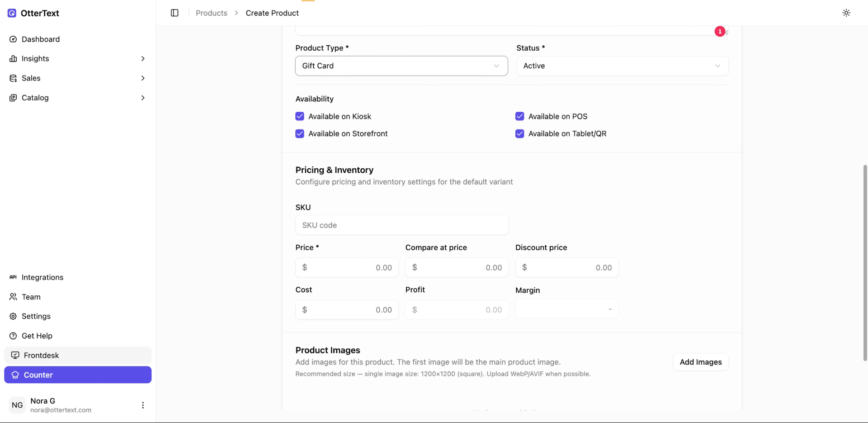
Task: Click the Add Images button
Action: point(700,362)
